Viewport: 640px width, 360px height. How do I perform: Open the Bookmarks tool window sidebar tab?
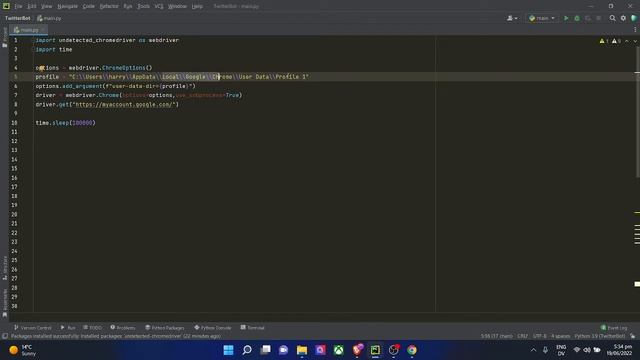(4, 302)
